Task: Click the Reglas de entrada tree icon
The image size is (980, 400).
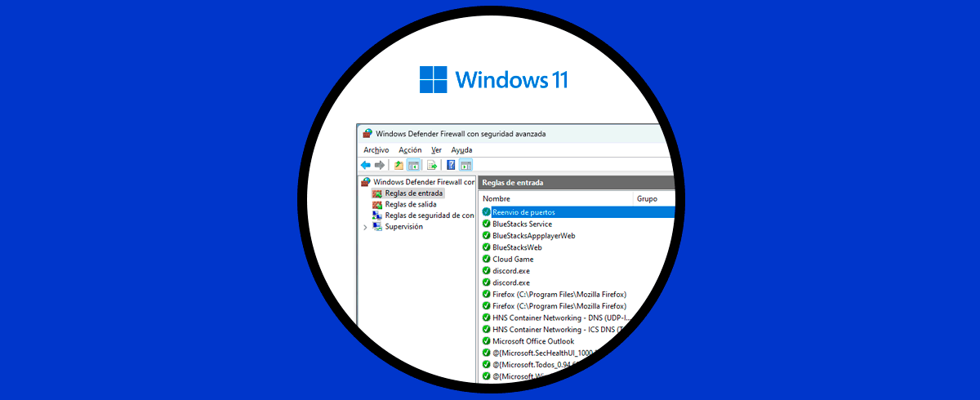Action: coord(376,193)
